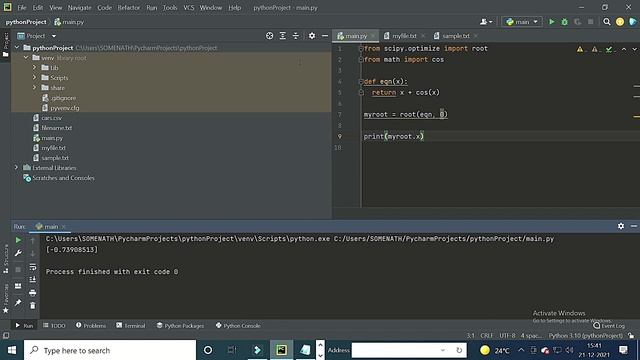Click the taskbar search box

pyautogui.click(x=110, y=350)
